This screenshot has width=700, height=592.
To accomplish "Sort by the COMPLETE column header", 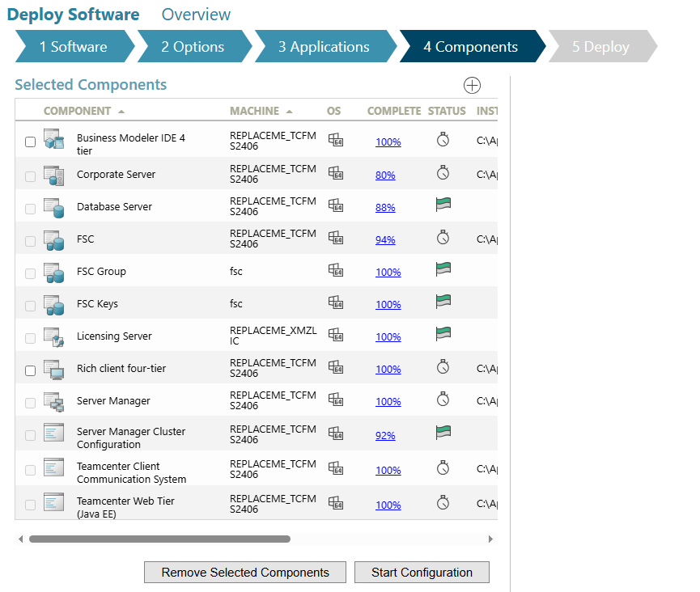I will [394, 111].
